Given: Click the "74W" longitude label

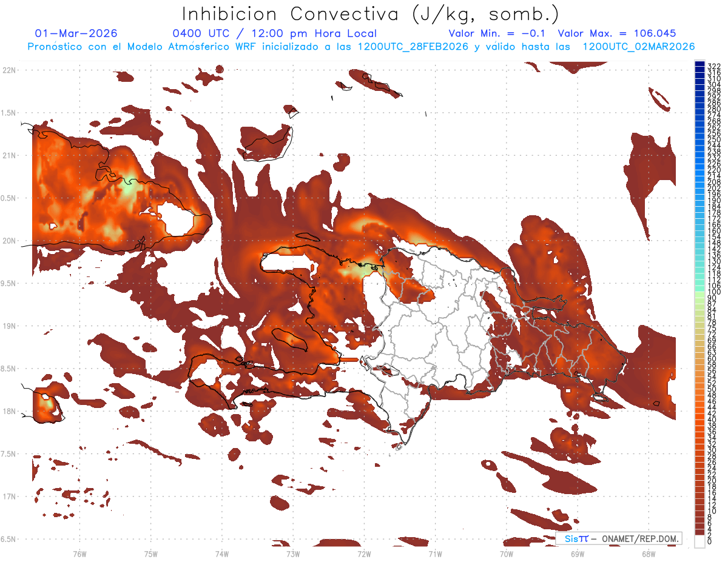Looking at the screenshot, I should coord(222,554).
